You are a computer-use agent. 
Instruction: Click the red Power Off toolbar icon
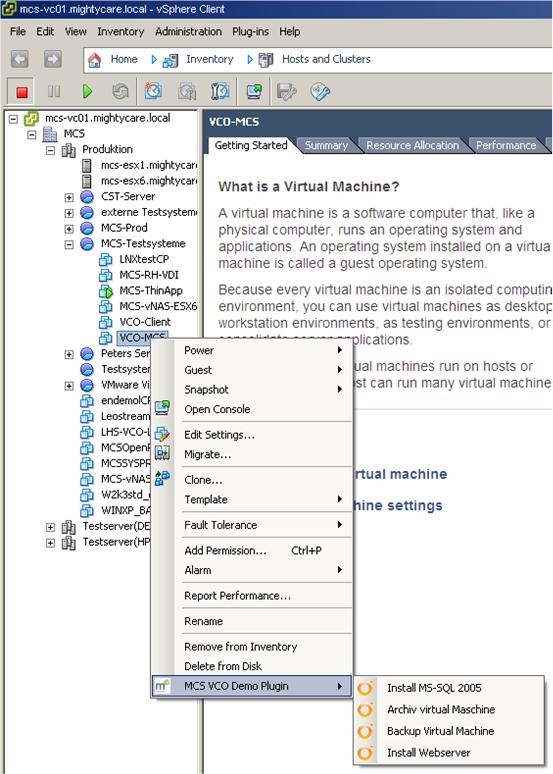point(21,92)
